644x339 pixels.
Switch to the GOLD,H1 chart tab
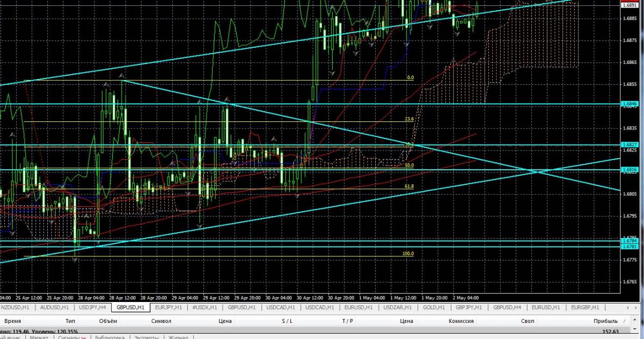pyautogui.click(x=434, y=308)
